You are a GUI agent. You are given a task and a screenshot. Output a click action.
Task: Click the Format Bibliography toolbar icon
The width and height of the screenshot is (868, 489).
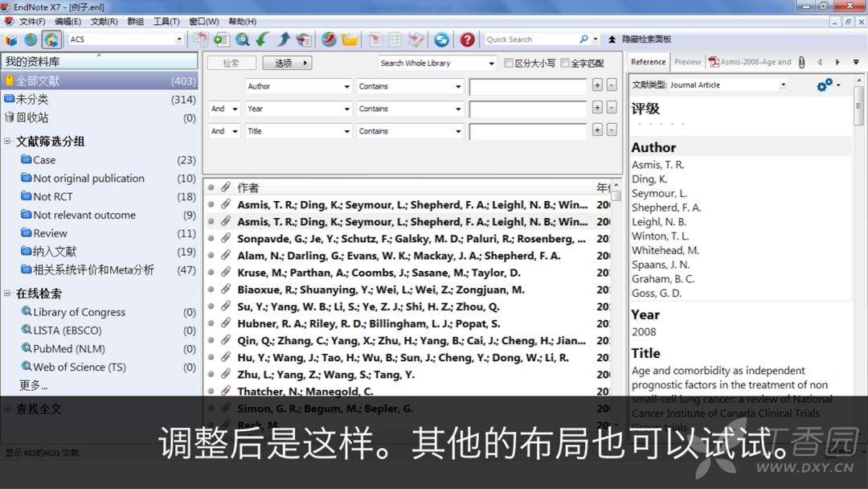coord(395,39)
